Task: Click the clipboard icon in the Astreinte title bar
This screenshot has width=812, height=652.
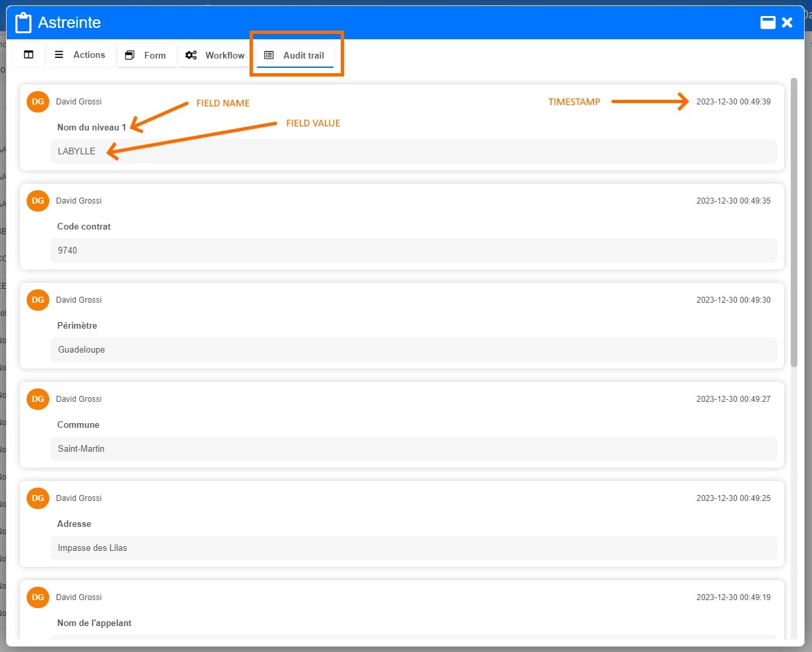Action: [23, 22]
